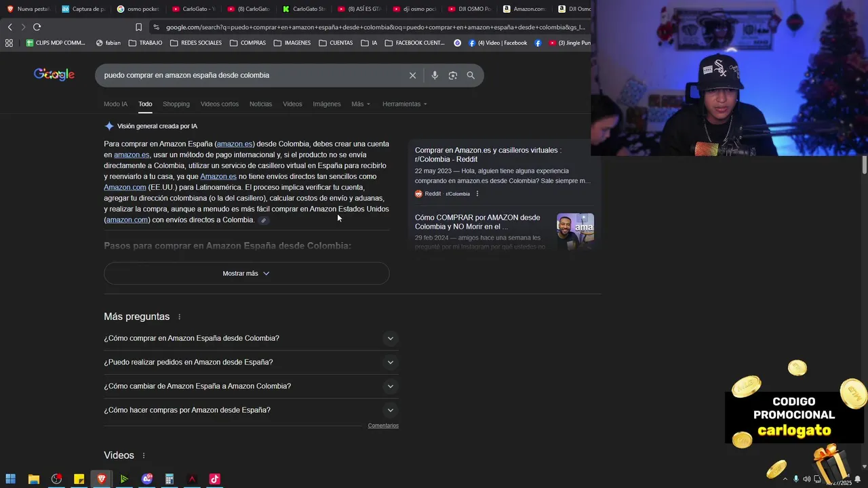Open site information icon in address bar
The width and height of the screenshot is (868, 488).
157,27
